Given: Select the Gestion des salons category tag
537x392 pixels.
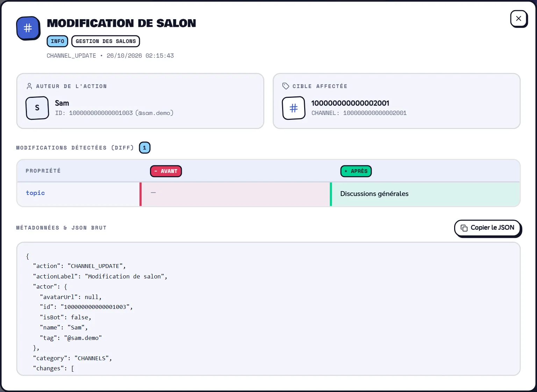Looking at the screenshot, I should pyautogui.click(x=106, y=41).
